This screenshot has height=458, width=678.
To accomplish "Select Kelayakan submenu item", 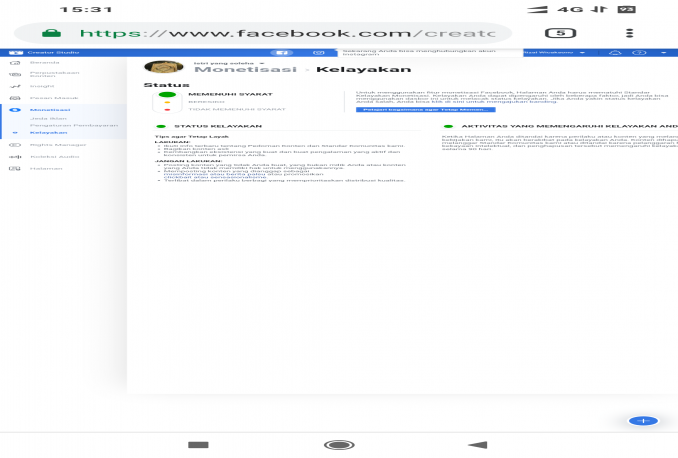I will coord(44,132).
